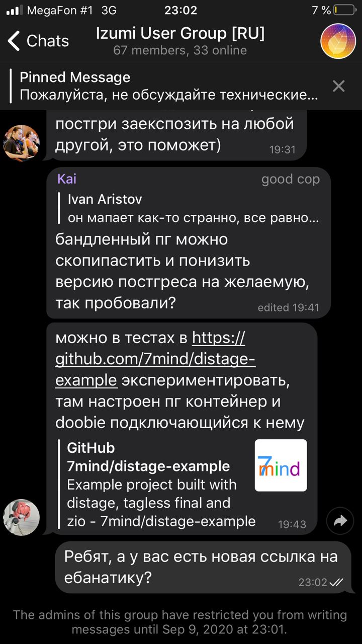Screen dimensions: 362x644
Task: Dismiss the pinned message with X
Action: click(x=338, y=86)
